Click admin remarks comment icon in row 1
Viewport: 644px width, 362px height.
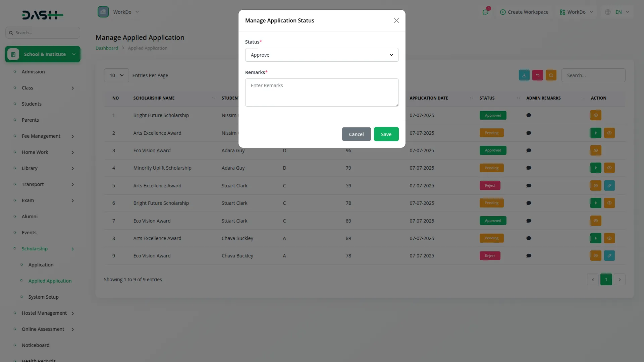click(529, 115)
